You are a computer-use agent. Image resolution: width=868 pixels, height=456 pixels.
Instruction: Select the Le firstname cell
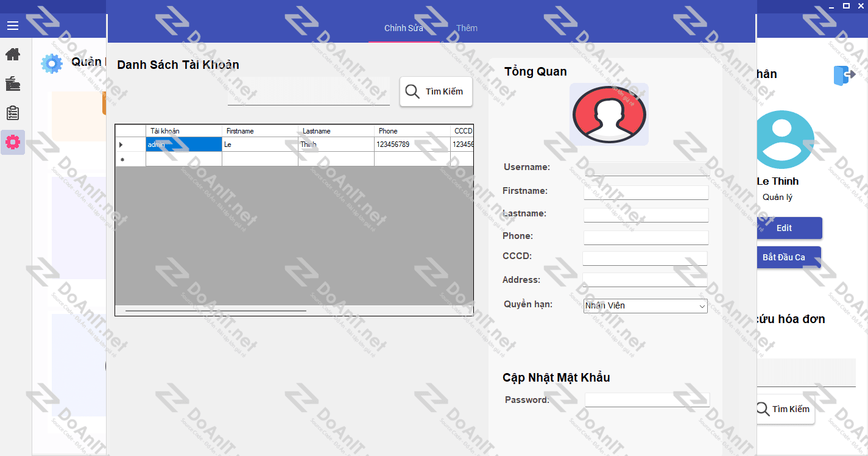pyautogui.click(x=260, y=144)
